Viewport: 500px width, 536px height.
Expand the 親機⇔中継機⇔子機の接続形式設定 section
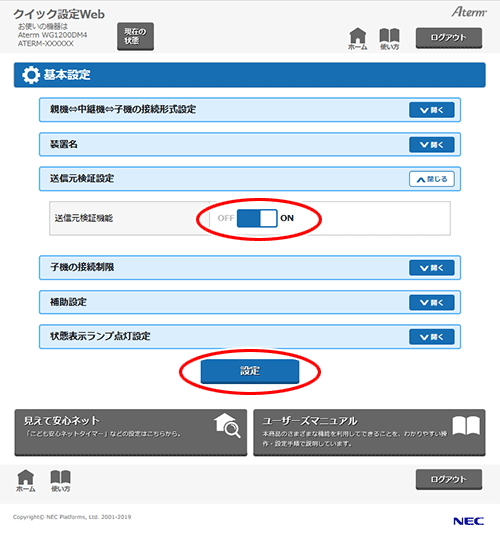[x=432, y=110]
